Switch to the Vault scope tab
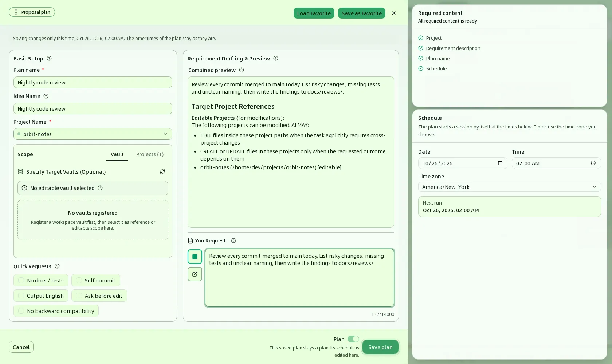This screenshot has width=612, height=364. (x=117, y=154)
